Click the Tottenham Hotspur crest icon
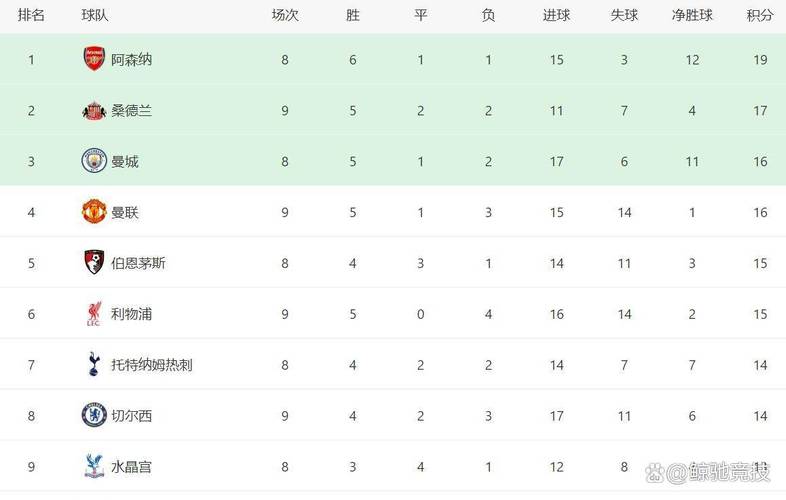The image size is (786, 500). pyautogui.click(x=94, y=365)
